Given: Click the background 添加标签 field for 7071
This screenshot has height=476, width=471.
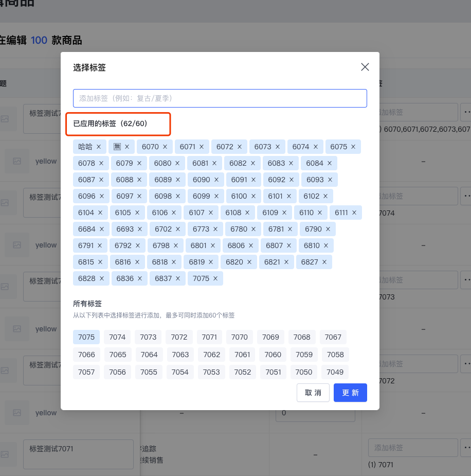Looking at the screenshot, I should 412,448.
